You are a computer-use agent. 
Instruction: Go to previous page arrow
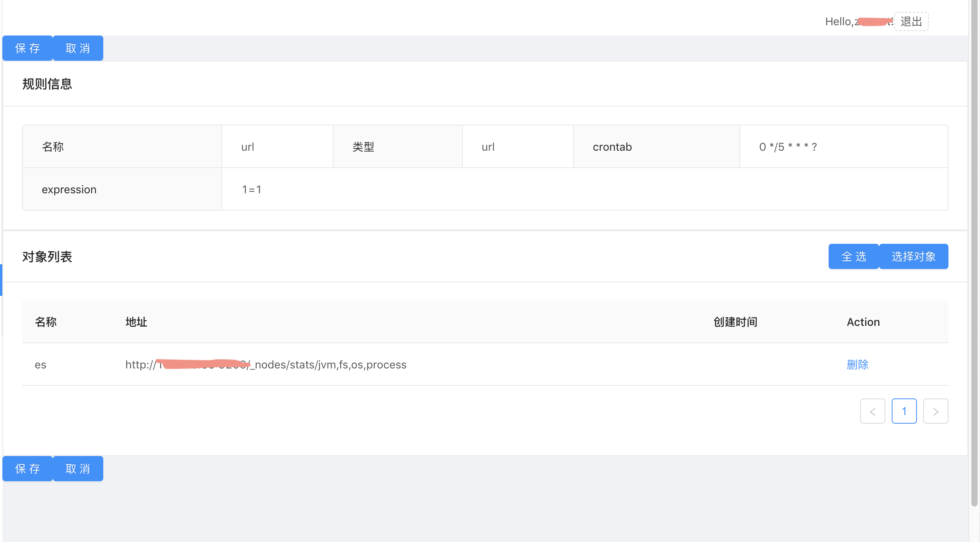click(x=872, y=411)
